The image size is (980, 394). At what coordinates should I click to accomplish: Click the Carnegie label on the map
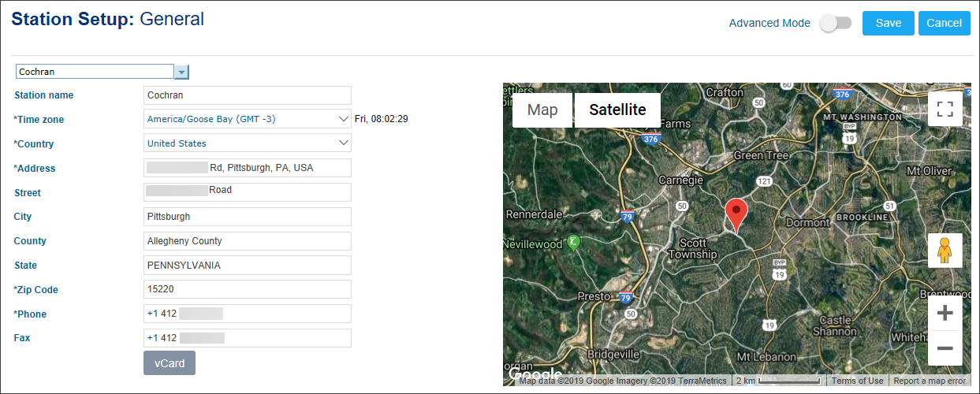point(680,180)
